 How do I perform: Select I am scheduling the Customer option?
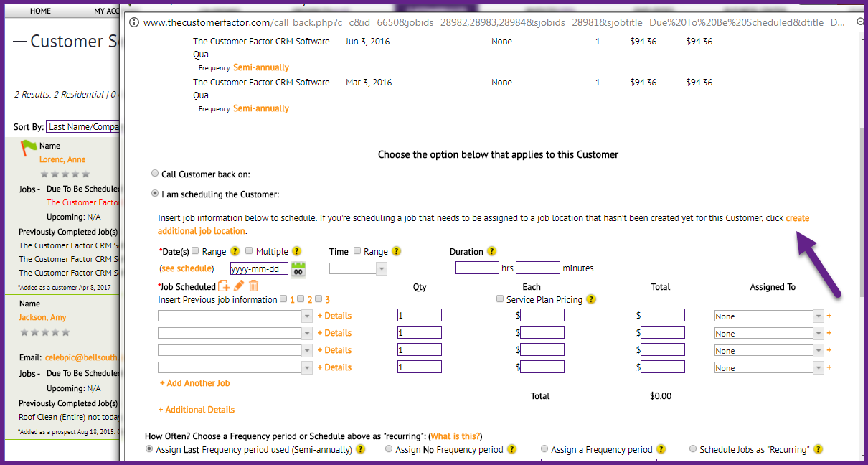tap(155, 194)
